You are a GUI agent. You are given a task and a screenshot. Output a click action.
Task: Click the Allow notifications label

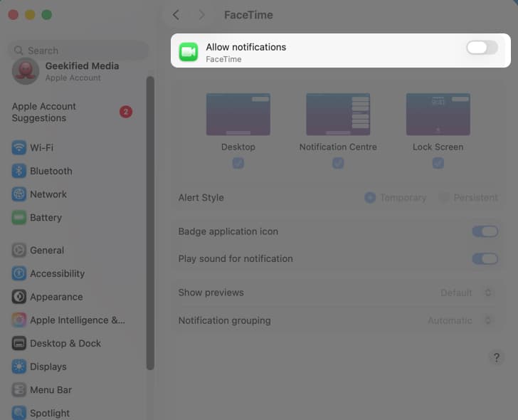(x=245, y=47)
